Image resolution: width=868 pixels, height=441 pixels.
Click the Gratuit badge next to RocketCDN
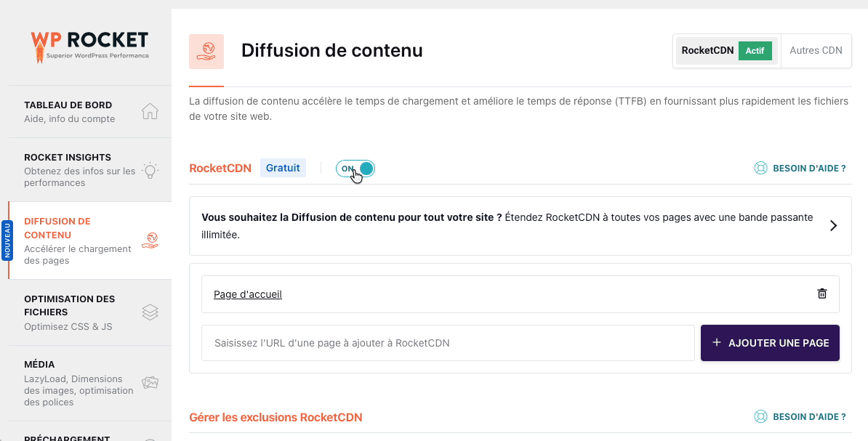[283, 169]
